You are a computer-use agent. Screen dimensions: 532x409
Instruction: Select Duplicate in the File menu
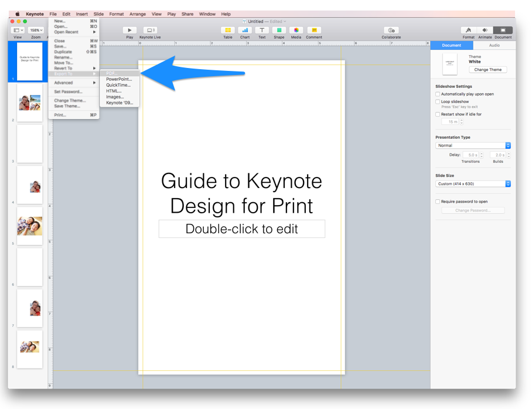[x=74, y=52]
